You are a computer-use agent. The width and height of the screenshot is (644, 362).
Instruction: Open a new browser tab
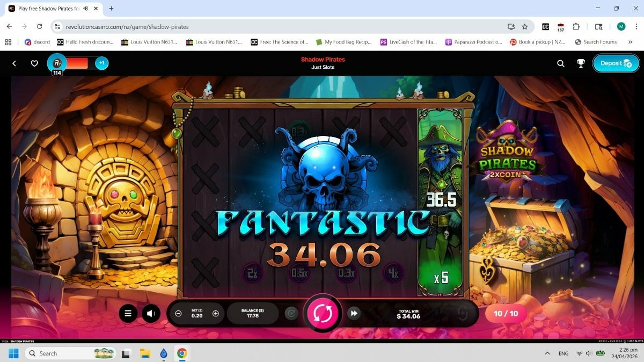click(111, 9)
